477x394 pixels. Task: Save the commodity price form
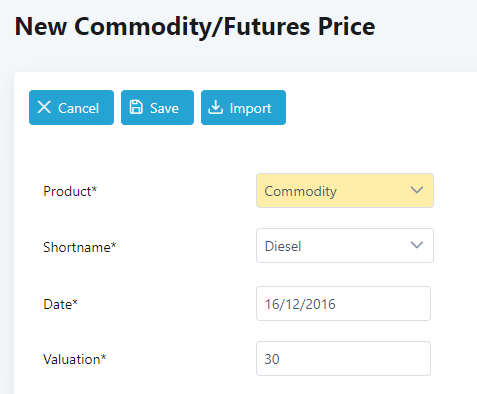[157, 107]
